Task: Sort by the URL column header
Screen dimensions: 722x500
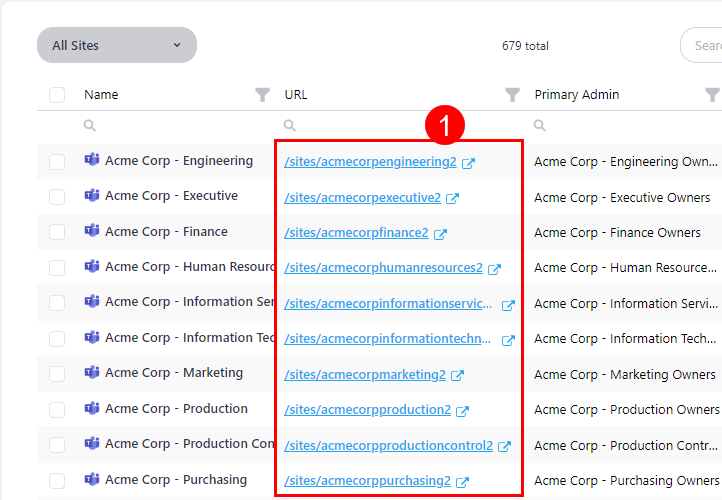Action: [x=296, y=95]
